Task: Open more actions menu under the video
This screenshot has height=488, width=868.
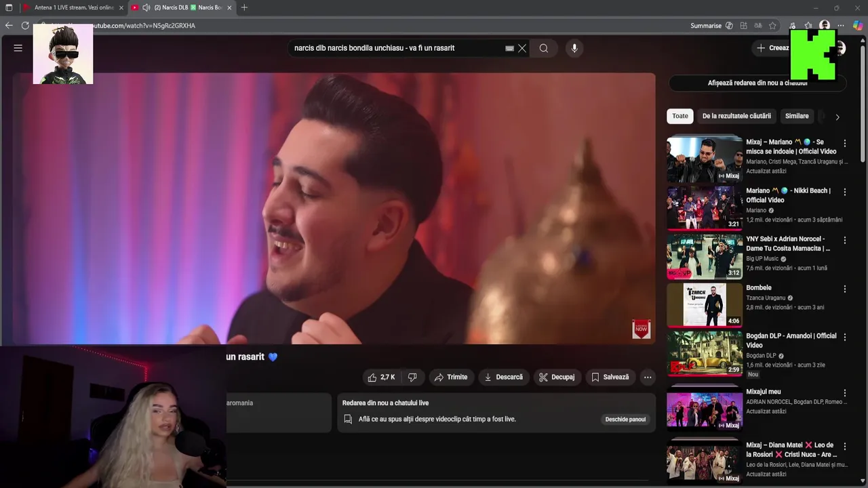Action: [x=648, y=377]
